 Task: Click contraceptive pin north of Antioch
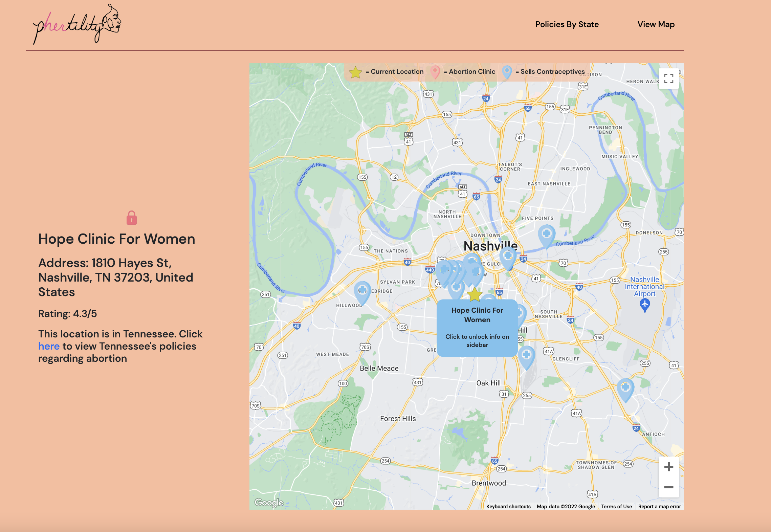[x=625, y=387]
